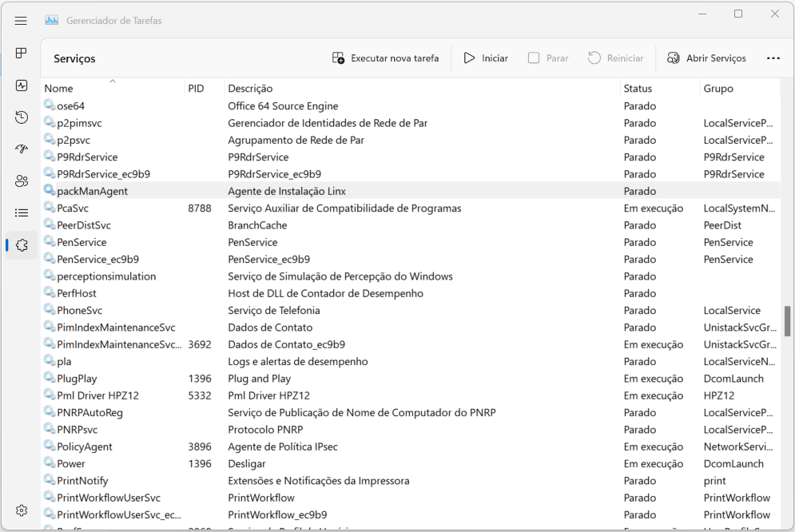Sort by the PID column header
The width and height of the screenshot is (795, 532).
197,89
